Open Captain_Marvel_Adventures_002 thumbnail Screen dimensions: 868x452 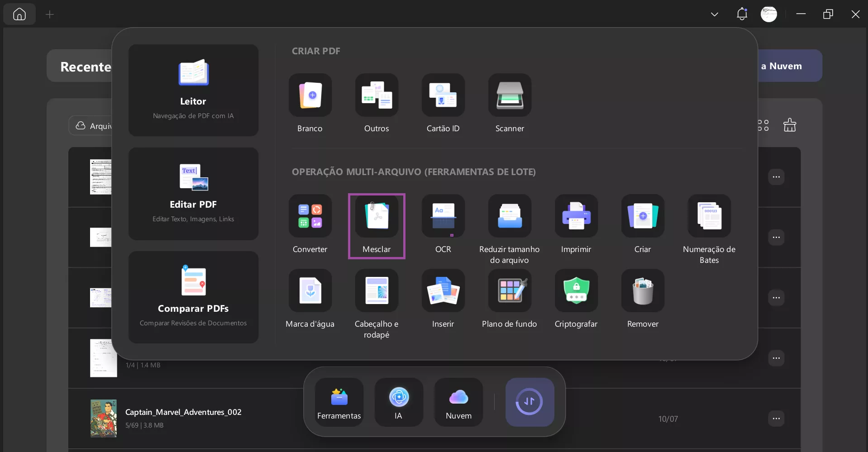tap(103, 419)
